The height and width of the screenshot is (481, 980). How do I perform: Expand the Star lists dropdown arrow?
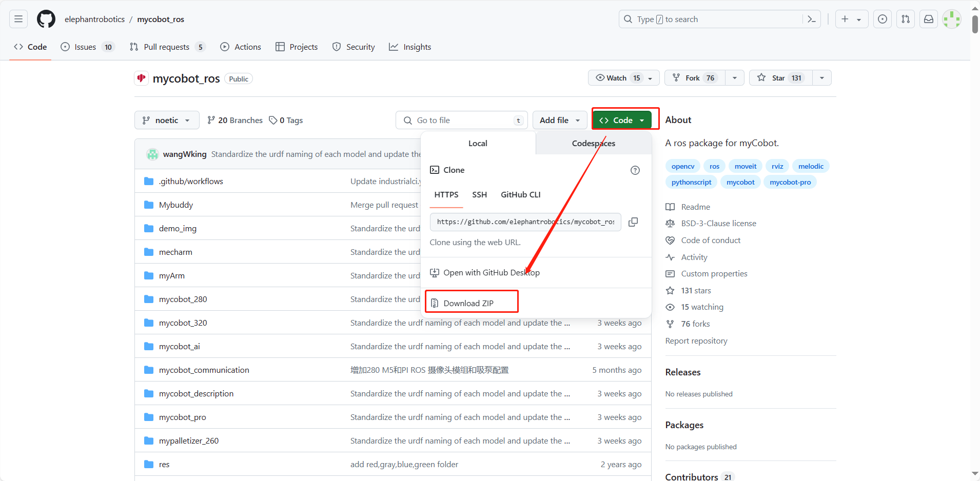[x=822, y=78]
